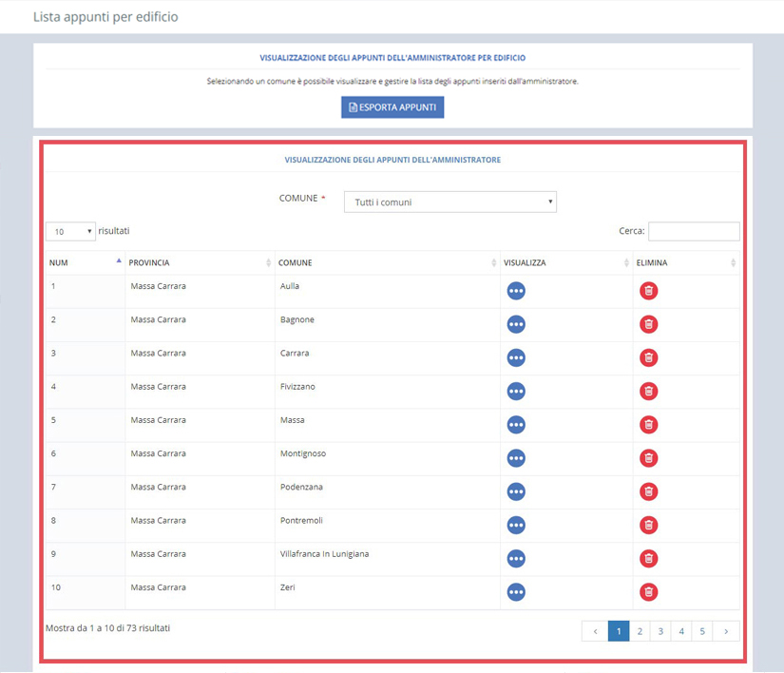784x673 pixels.
Task: Sort table by COMUNE column header
Action: [x=387, y=263]
